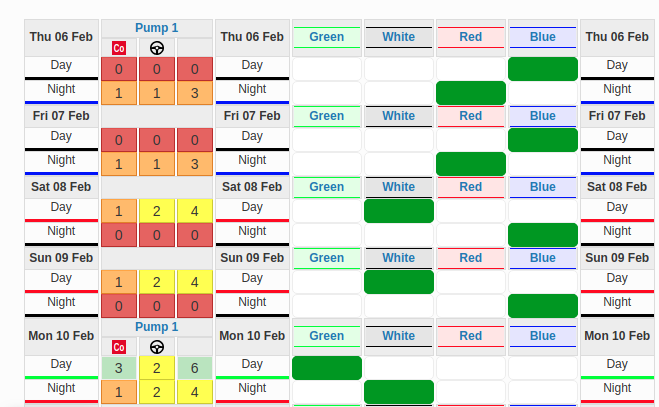This screenshot has width=659, height=407.
Task: Click the empty Green watch cell for Thu 06 Feb Day
Action: point(326,69)
